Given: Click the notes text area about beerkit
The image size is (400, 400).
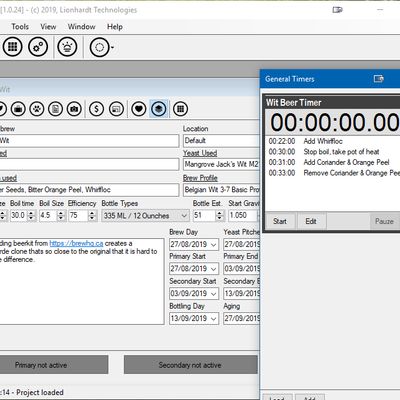Looking at the screenshot, I should [82, 281].
